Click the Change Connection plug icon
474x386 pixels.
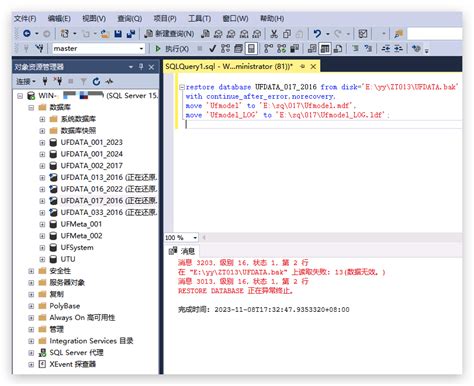(39, 49)
